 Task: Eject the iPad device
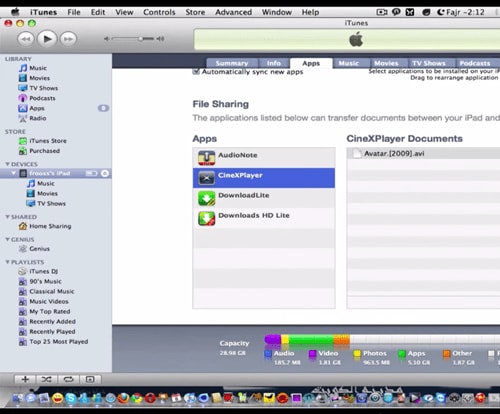pyautogui.click(x=105, y=173)
